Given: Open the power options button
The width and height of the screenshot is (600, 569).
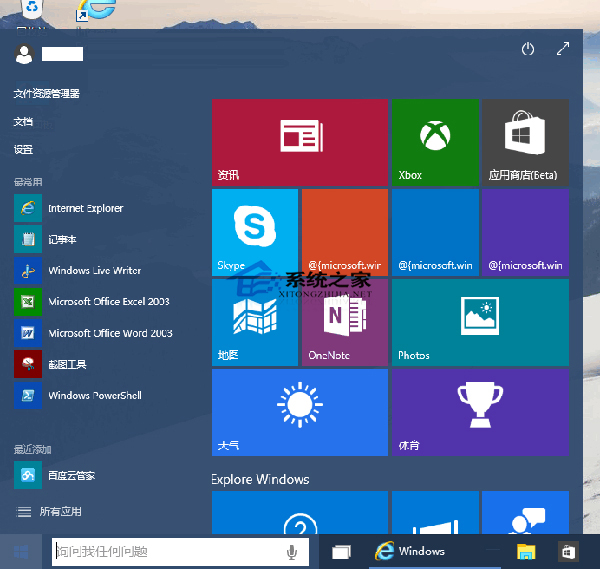Looking at the screenshot, I should tap(528, 49).
